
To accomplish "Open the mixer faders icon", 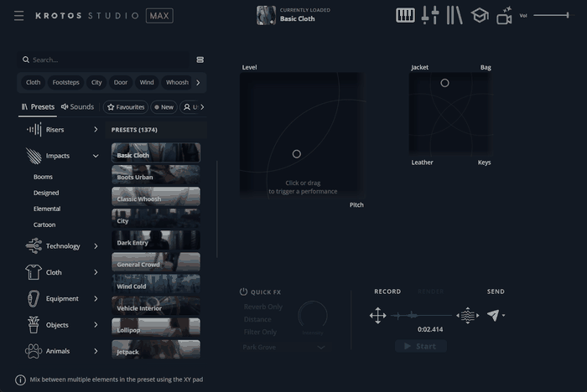I will [x=429, y=15].
